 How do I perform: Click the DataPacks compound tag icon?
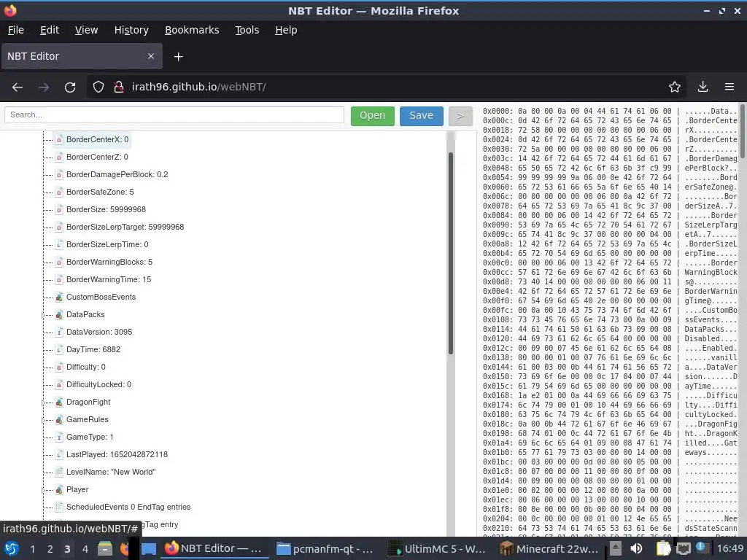(59, 314)
